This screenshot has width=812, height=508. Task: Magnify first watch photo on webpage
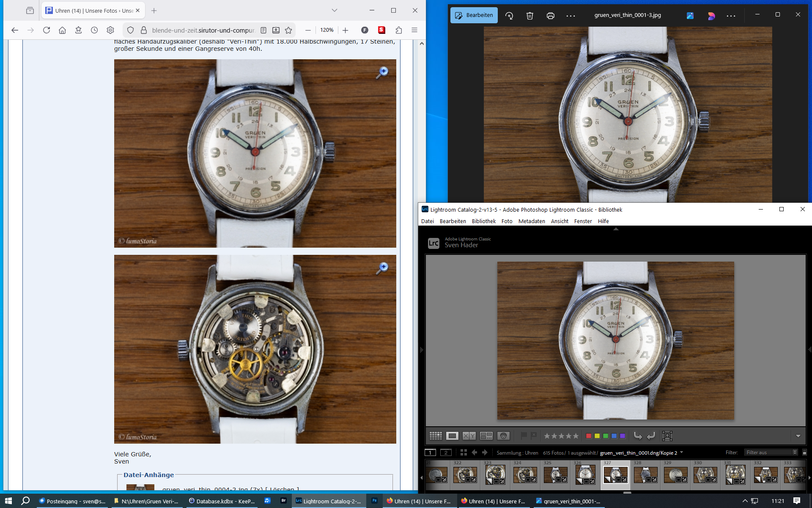pyautogui.click(x=383, y=72)
